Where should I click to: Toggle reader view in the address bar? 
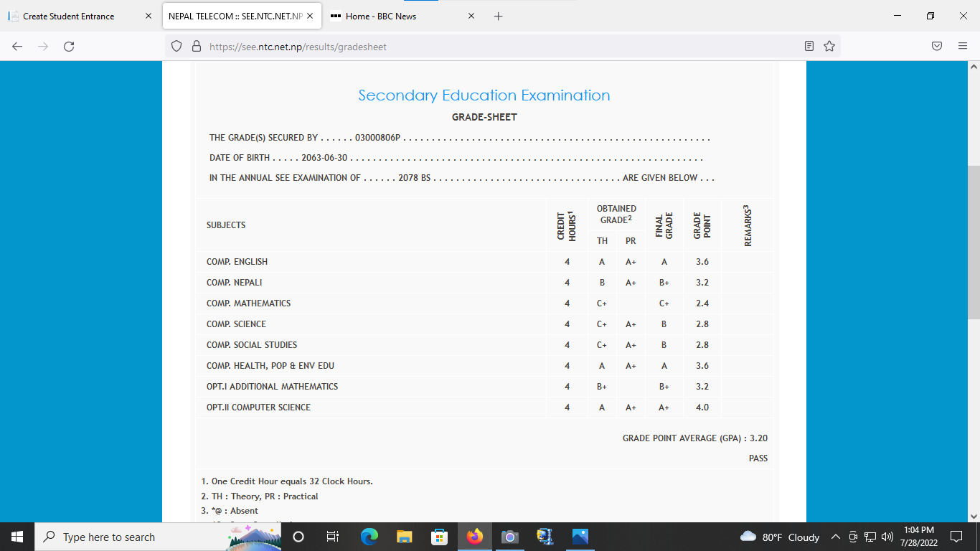pos(809,46)
